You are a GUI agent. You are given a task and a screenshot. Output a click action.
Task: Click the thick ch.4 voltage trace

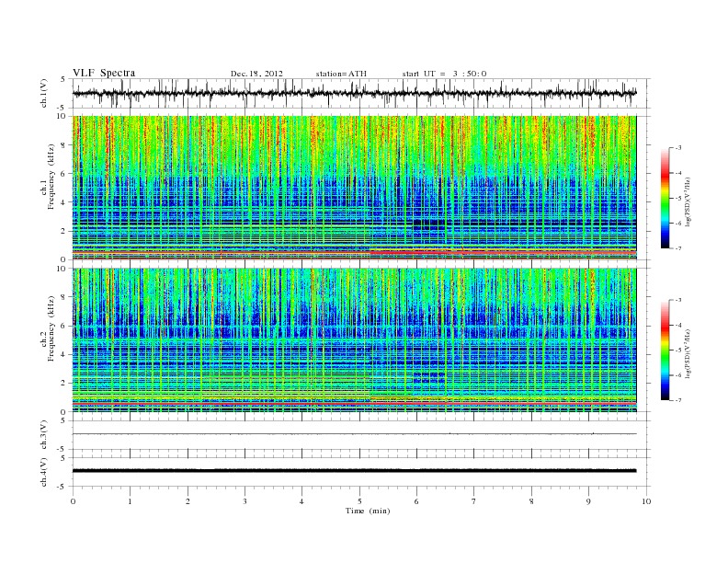(355, 471)
